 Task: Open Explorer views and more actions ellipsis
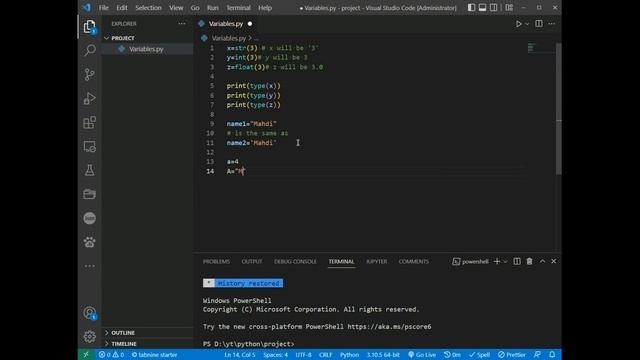coord(182,24)
